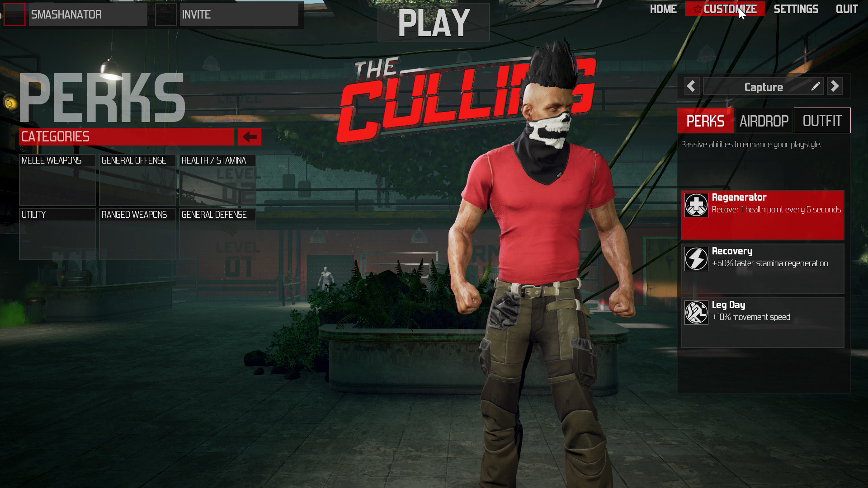868x488 pixels.
Task: Select the Melee Weapons category icon
Action: [x=58, y=181]
